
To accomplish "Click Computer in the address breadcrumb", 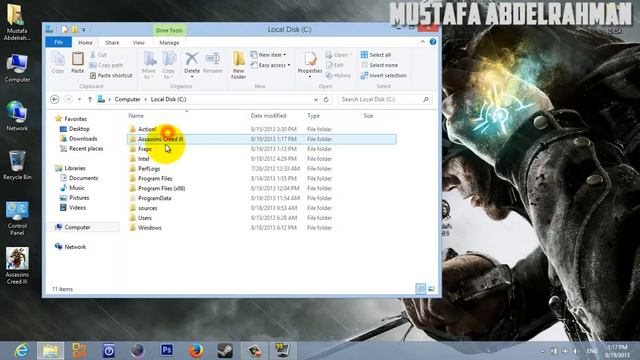I will point(127,100).
